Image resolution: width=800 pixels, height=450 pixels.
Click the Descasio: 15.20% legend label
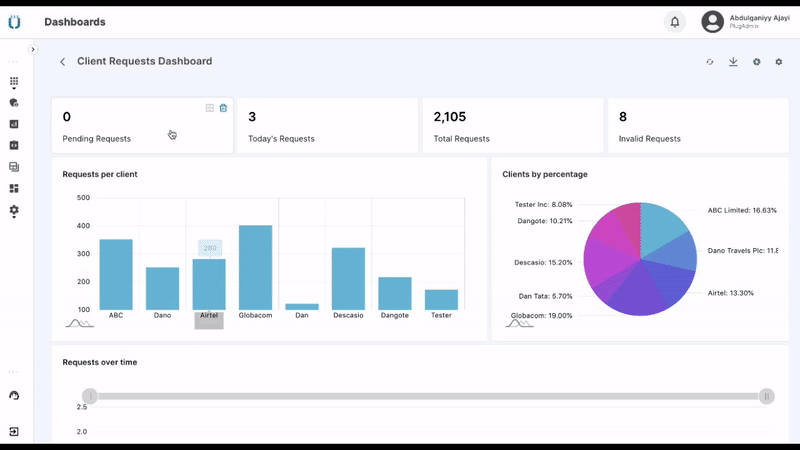[x=543, y=262]
